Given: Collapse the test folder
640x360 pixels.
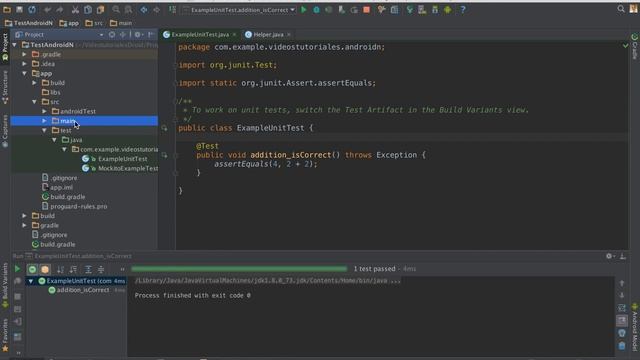Looking at the screenshot, I should click(44, 130).
